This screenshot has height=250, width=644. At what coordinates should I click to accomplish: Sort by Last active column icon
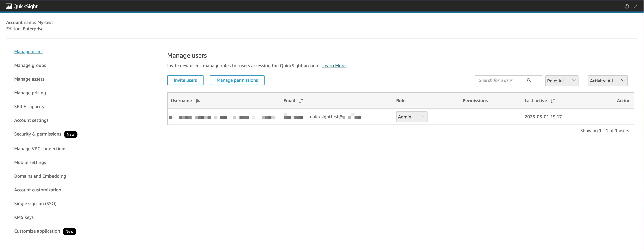pos(553,101)
